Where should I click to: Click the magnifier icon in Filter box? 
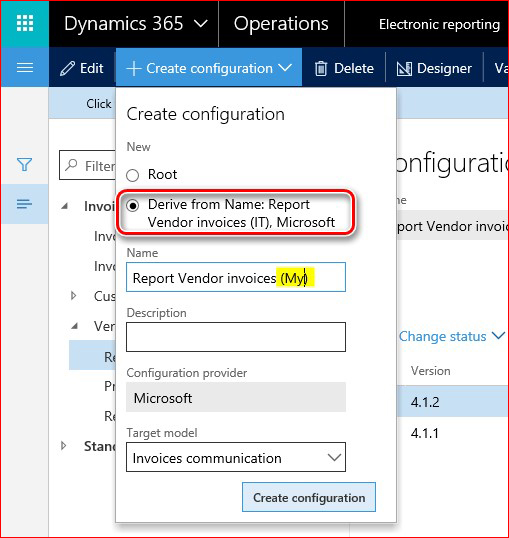(x=71, y=165)
